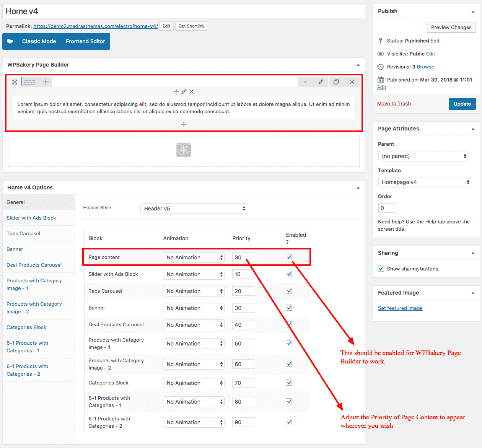This screenshot has width=482, height=448.
Task: Click the clone row copy icon
Action: 336,82
